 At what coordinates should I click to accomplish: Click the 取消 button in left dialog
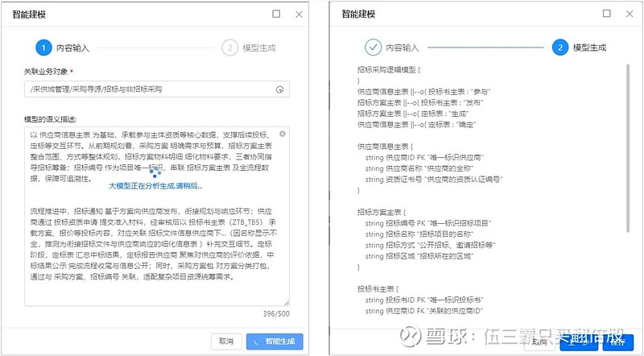pyautogui.click(x=226, y=342)
